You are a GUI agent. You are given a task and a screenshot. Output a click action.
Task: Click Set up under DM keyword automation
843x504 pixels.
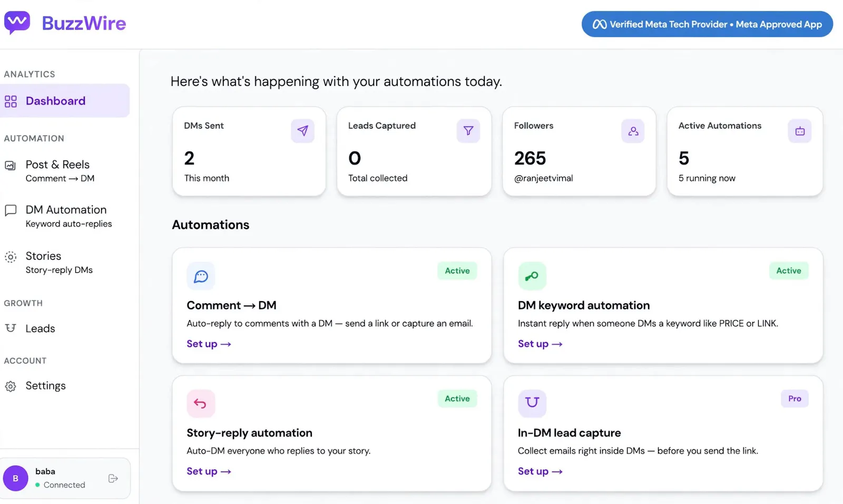[x=540, y=344]
